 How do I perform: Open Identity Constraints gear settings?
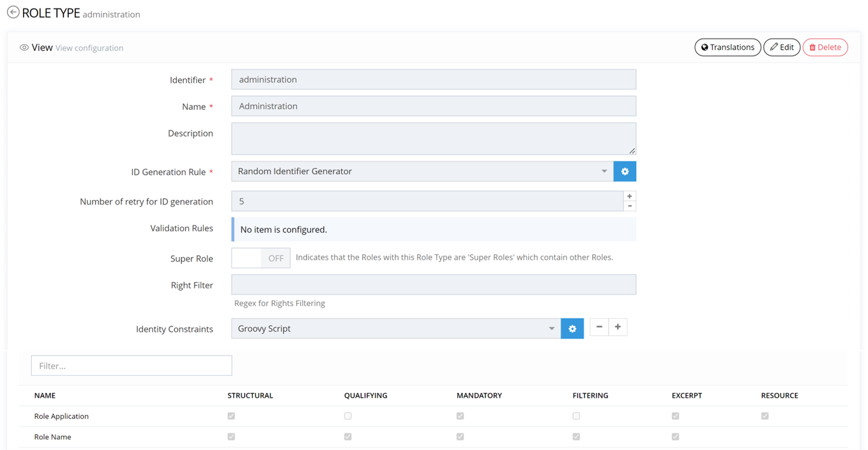point(572,329)
